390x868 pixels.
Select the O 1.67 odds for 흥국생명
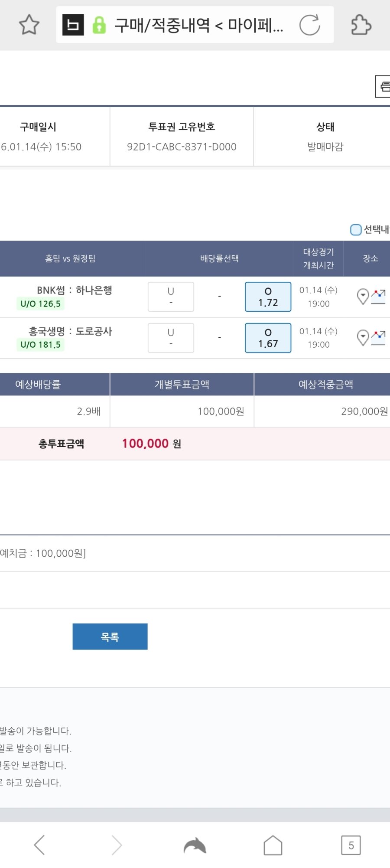tap(268, 338)
